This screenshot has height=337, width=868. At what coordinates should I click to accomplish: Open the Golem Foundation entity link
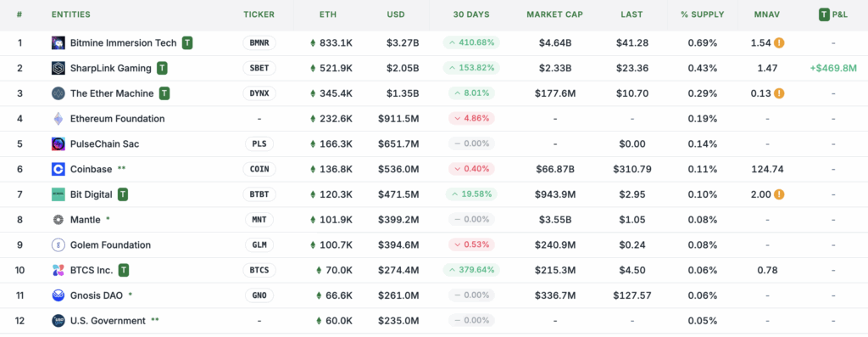[110, 245]
